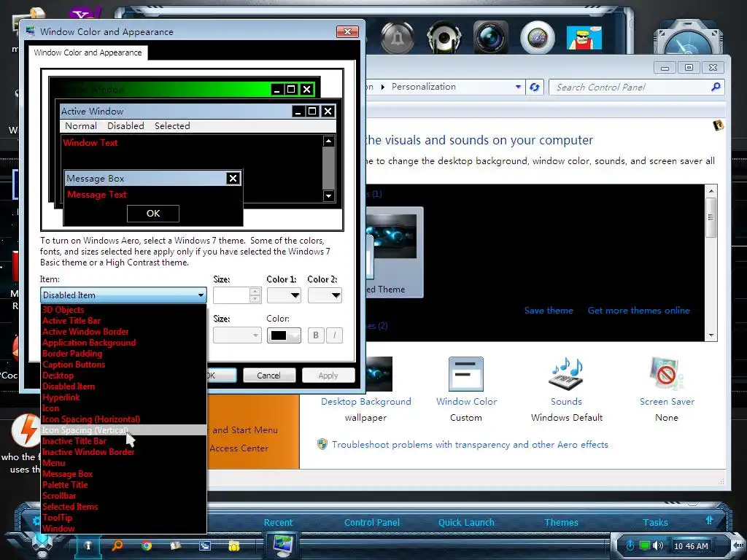Viewport: 747px width, 560px height.
Task: Open the Themes tab on the bottom bar
Action: click(x=561, y=522)
